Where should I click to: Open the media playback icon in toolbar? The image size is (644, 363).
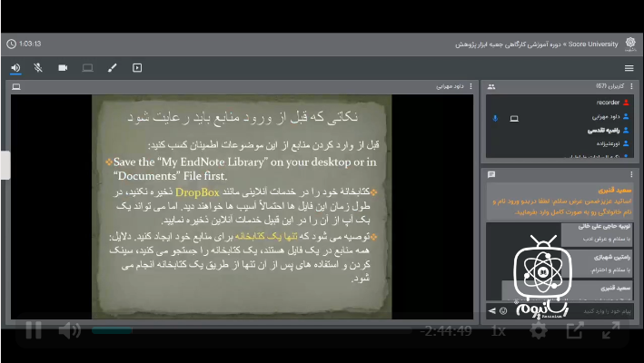click(137, 68)
